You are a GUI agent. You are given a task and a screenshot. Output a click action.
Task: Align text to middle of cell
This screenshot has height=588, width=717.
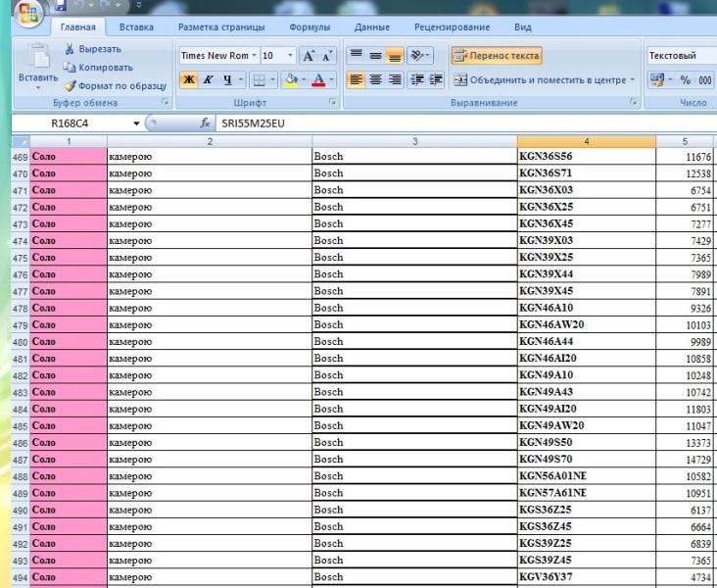click(375, 55)
